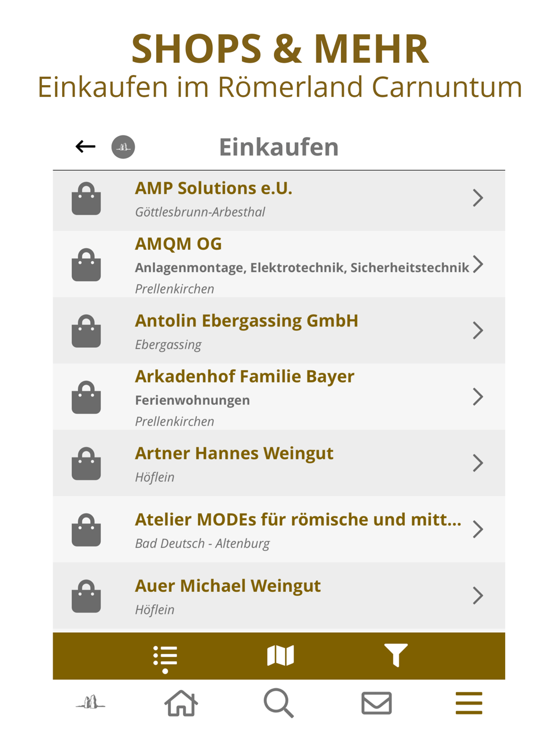Open the hamburger menu icon
Screen dimensions: 560x747
click(469, 703)
